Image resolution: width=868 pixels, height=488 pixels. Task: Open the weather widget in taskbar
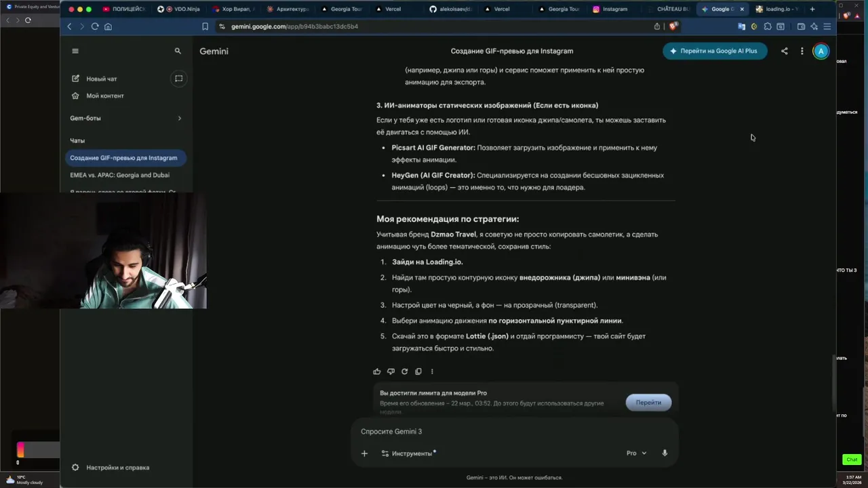(24, 480)
